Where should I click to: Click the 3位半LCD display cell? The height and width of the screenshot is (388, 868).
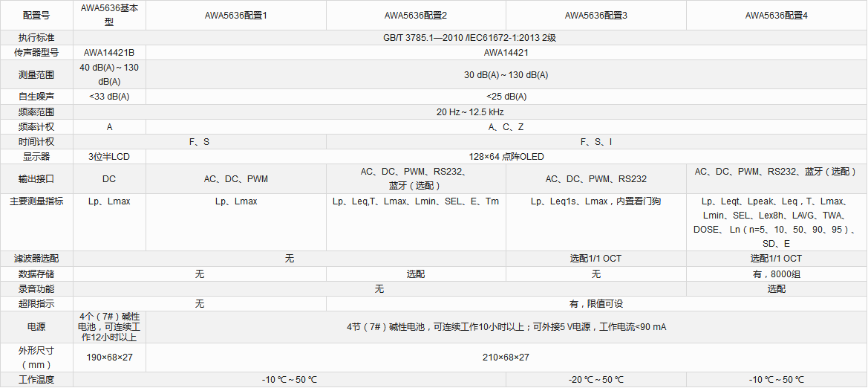point(109,157)
